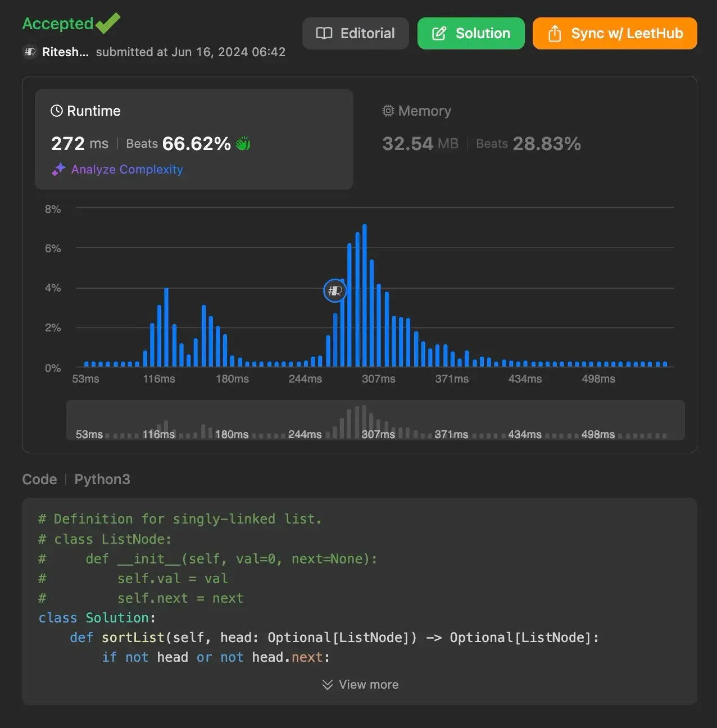Click Analyze Complexity link
The width and height of the screenshot is (717, 728).
tap(127, 169)
